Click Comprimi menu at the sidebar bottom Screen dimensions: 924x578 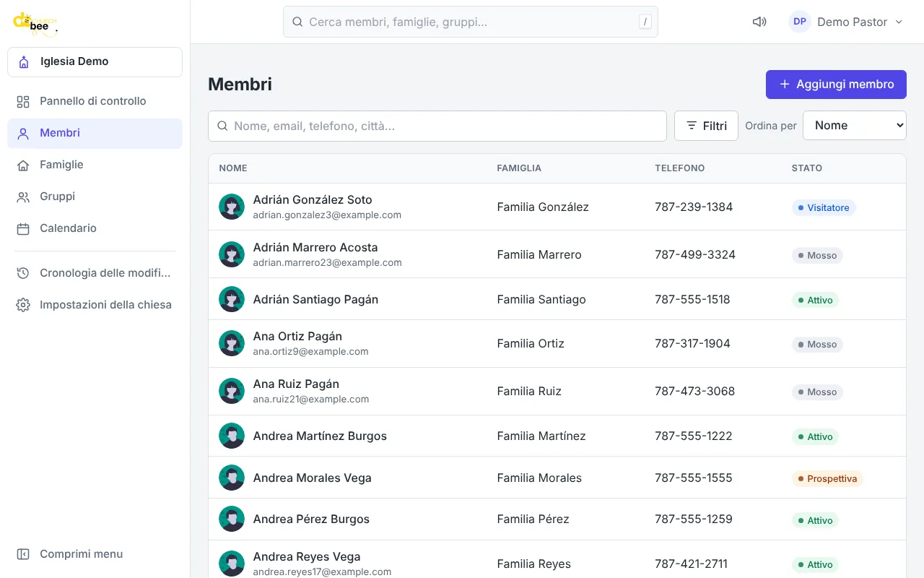[95, 554]
